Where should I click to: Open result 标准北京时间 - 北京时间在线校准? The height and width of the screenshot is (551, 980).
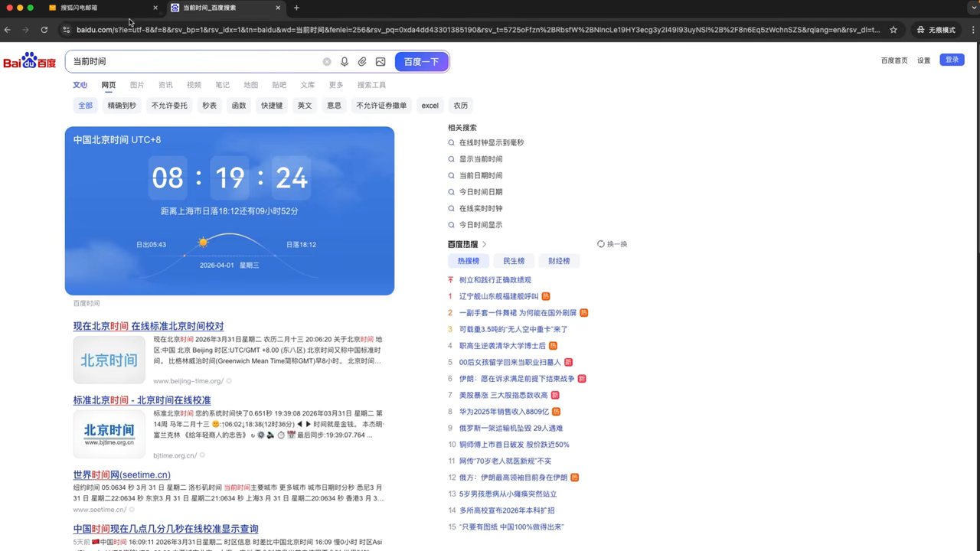(x=142, y=400)
